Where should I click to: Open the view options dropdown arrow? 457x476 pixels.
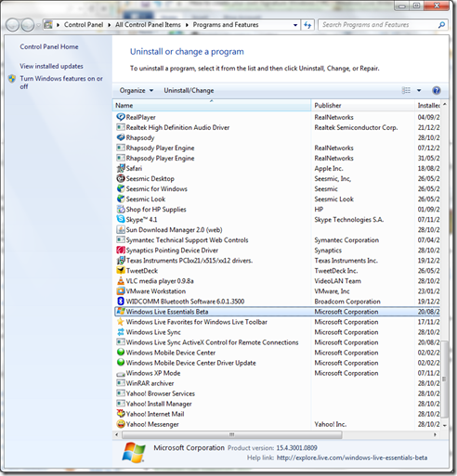[x=419, y=90]
